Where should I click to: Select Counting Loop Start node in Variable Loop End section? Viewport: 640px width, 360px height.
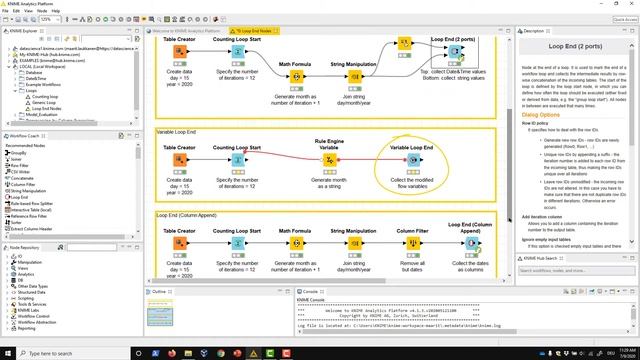(238, 160)
